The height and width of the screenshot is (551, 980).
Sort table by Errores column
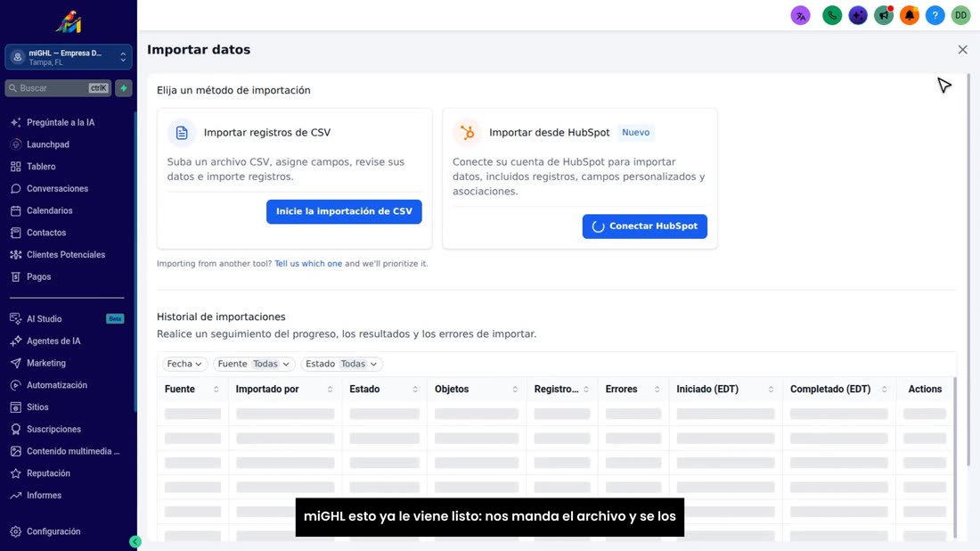point(657,389)
